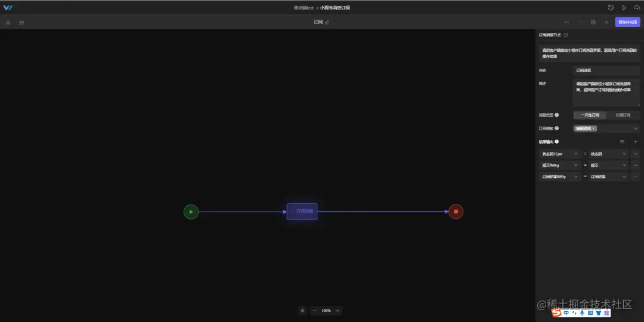Open the 提示 value dropdown
This screenshot has height=322, width=644.
(x=609, y=165)
